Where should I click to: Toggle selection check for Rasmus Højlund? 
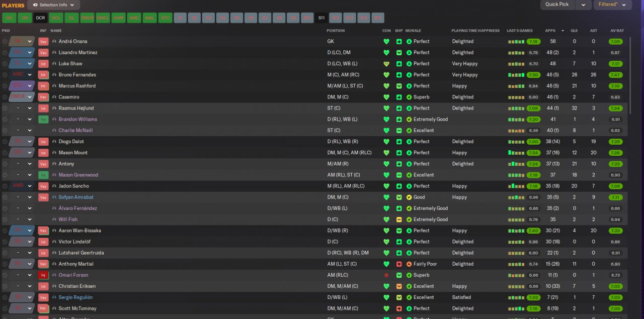point(5,108)
